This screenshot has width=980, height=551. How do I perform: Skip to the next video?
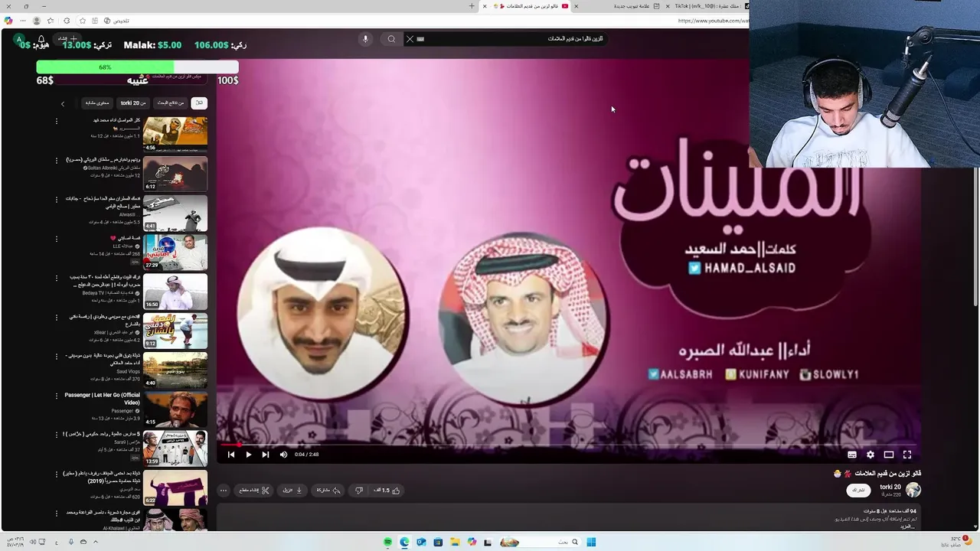point(266,455)
